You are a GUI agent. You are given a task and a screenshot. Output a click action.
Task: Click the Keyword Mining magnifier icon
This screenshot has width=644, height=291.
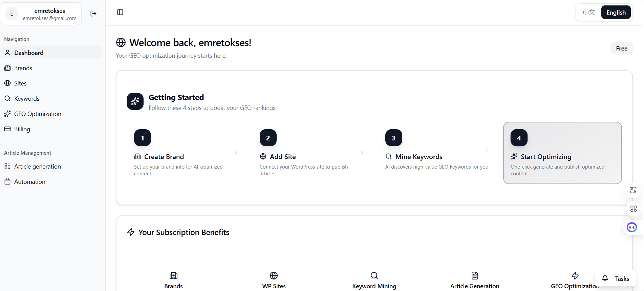pos(374,275)
